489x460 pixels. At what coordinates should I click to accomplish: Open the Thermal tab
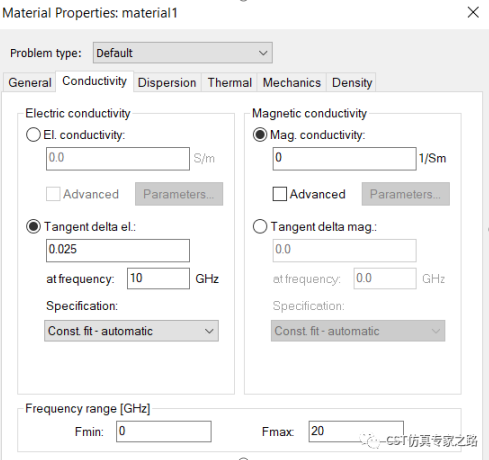[230, 82]
